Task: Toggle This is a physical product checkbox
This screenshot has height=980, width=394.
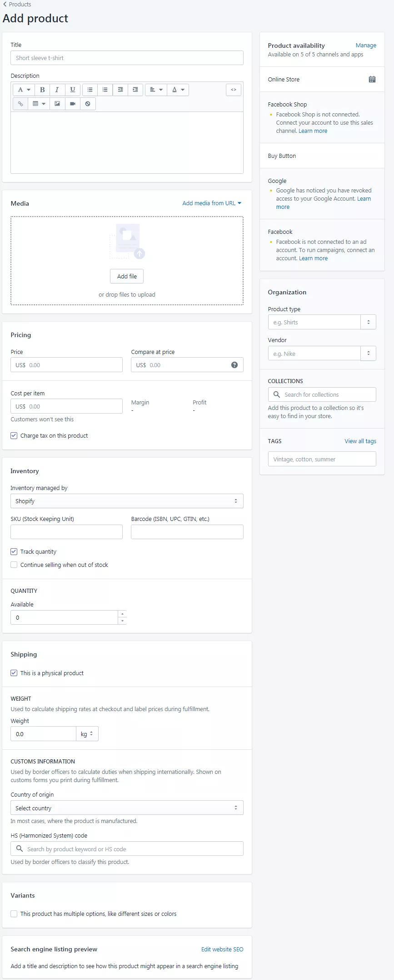Action: coord(14,673)
